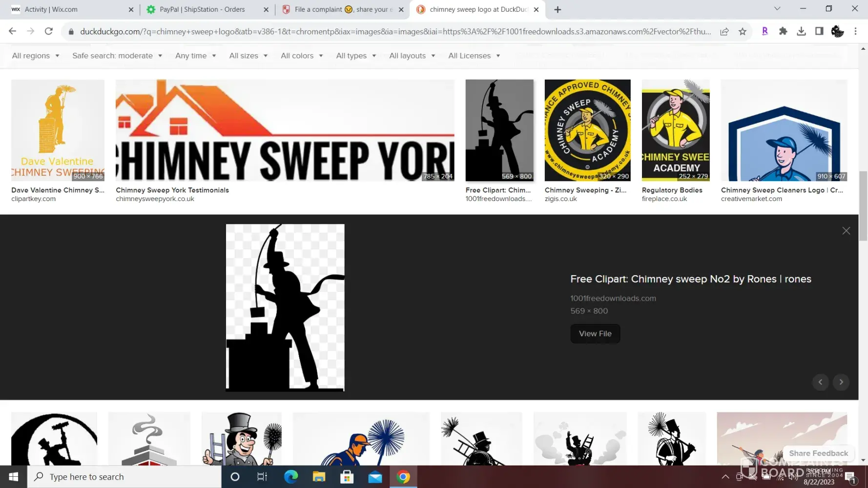Image resolution: width=868 pixels, height=488 pixels.
Task: Click the large chimney sweep silhouette preview
Action: (285, 307)
